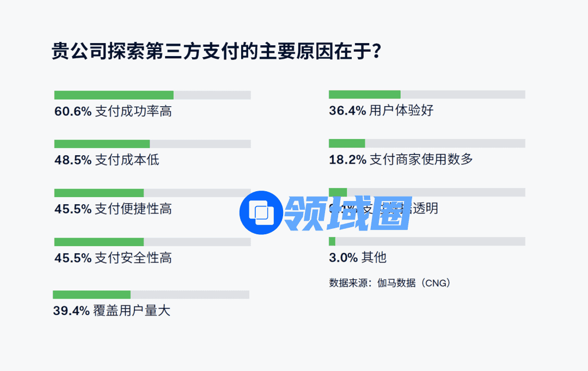
Task: Select the 45.5% 支付安全性高 label
Action: (x=113, y=258)
